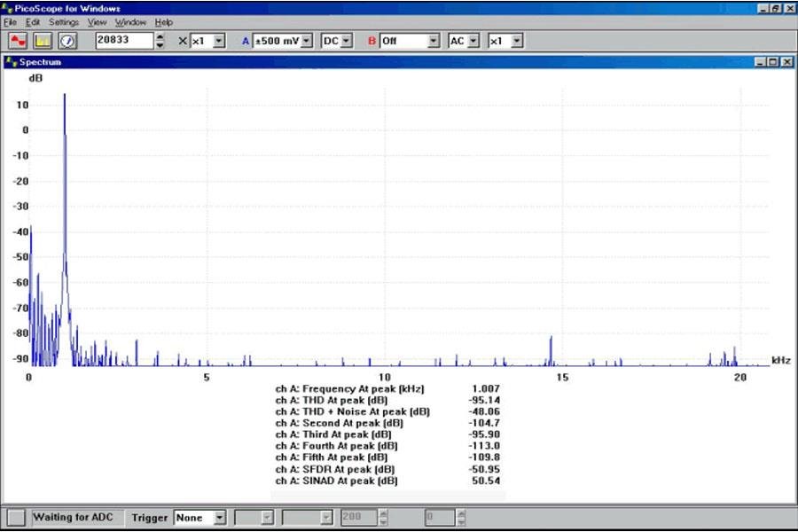This screenshot has height=532, width=798.
Task: Maximize the Spectrum sub-window
Action: pos(773,62)
